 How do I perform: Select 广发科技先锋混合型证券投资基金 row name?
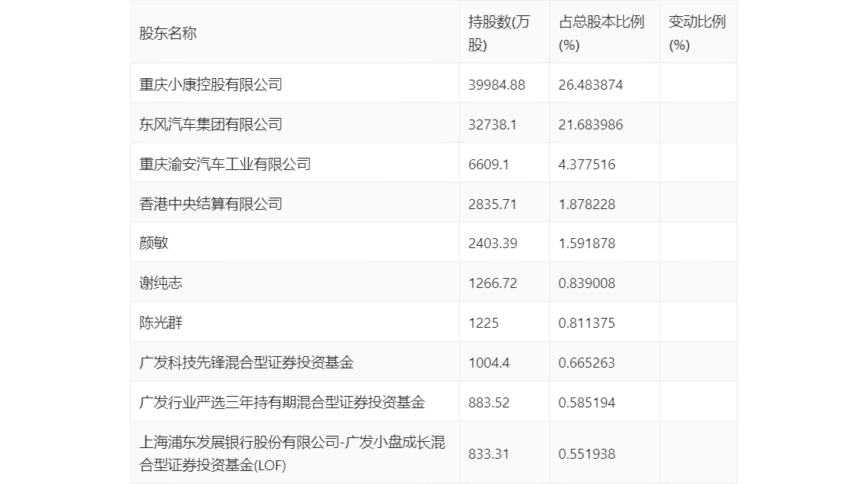(246, 363)
